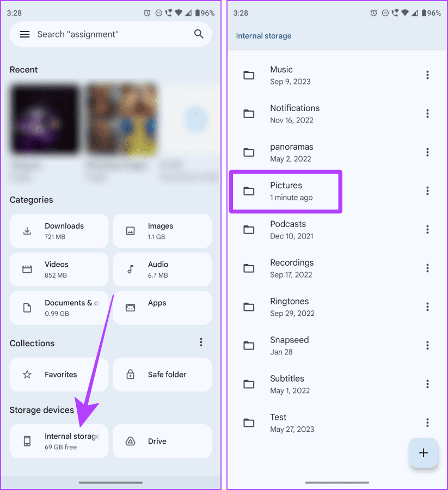
Task: Open the Audio category
Action: click(162, 269)
